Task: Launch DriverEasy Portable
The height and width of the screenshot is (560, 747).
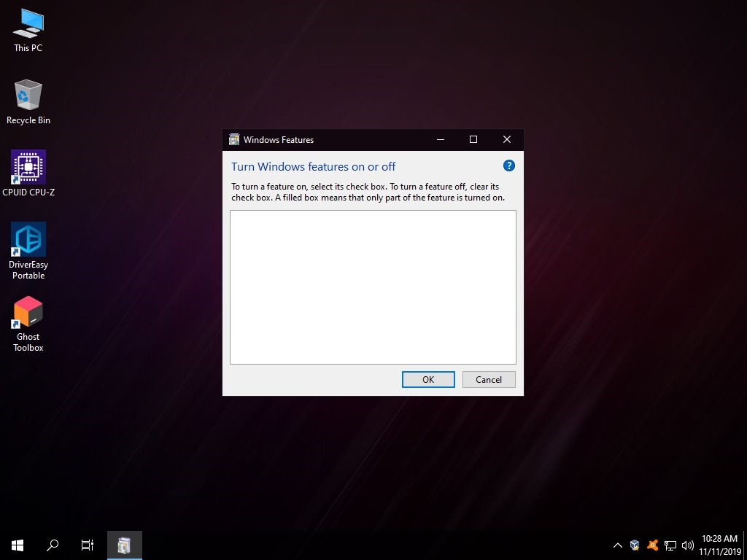Action: click(28, 241)
